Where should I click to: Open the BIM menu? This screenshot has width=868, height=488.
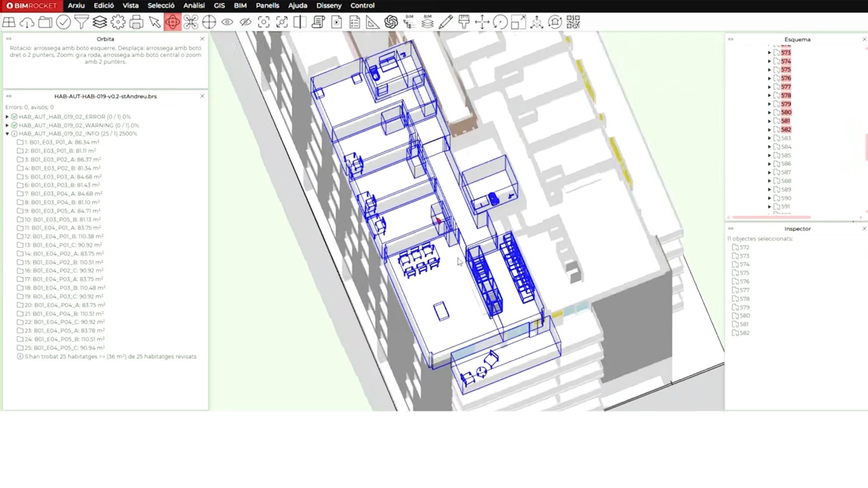click(240, 6)
